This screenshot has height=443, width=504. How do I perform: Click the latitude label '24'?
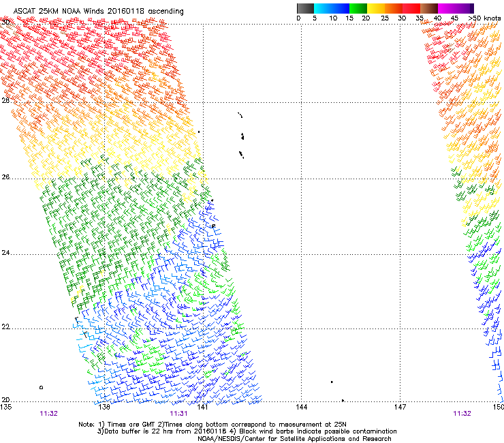pos(5,253)
